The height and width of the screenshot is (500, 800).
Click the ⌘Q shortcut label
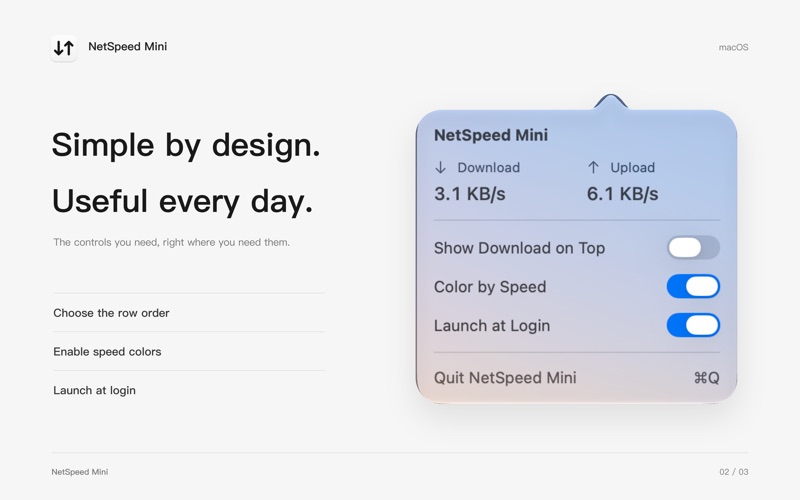707,378
